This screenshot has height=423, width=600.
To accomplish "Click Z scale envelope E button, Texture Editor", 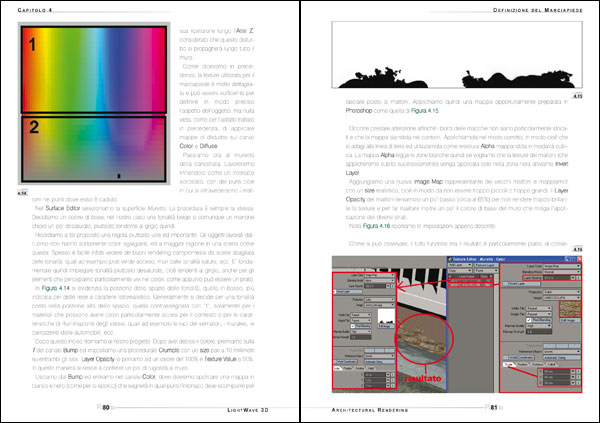I will pyautogui.click(x=578, y=383).
